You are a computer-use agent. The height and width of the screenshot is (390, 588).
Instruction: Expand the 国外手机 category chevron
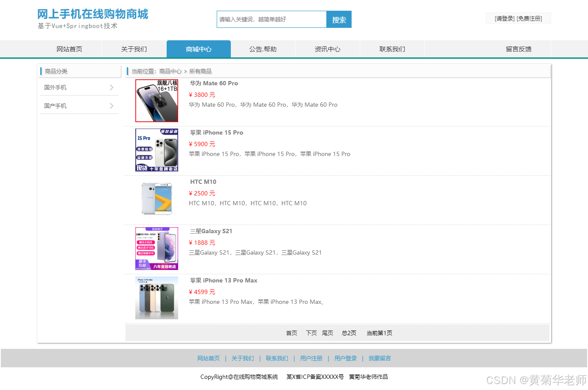tap(112, 87)
